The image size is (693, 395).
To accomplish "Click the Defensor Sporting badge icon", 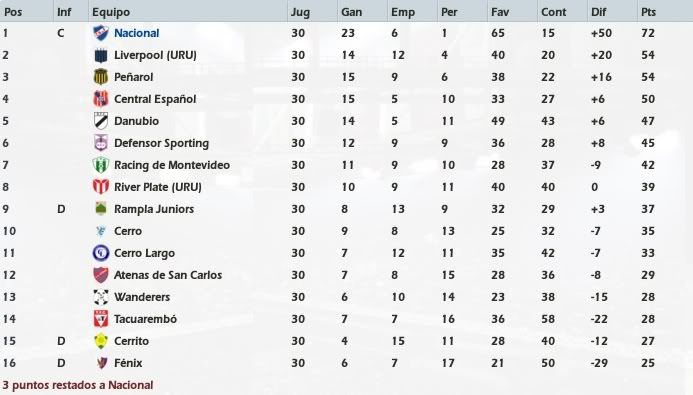I will point(101,143).
